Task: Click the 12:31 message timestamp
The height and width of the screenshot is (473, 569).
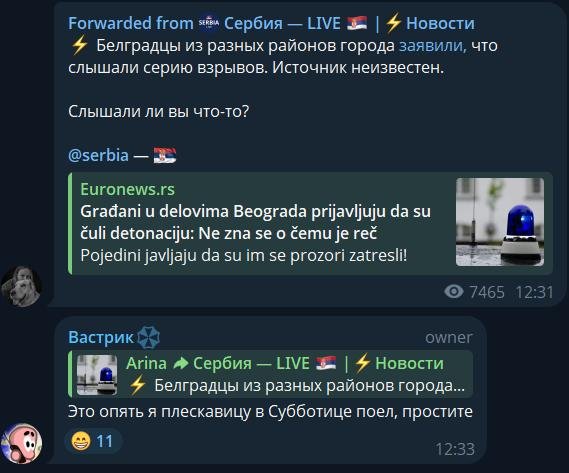Action: (x=534, y=292)
